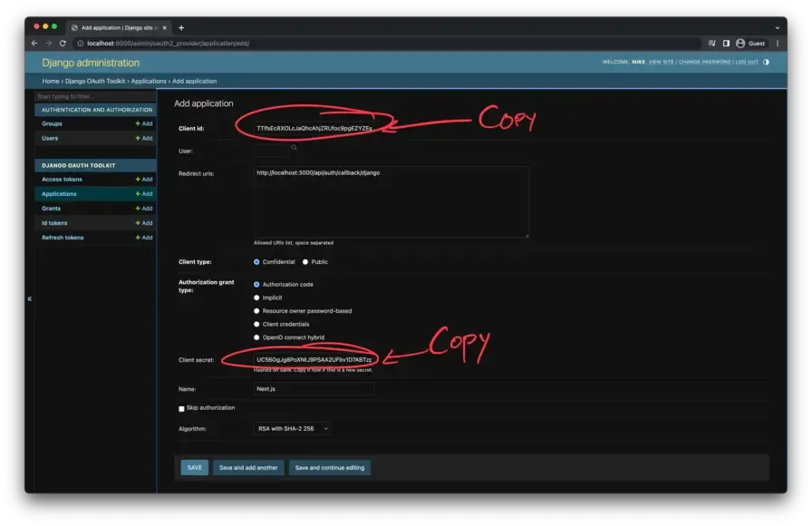Focus the User field
This screenshot has height=526, width=812.
coord(271,151)
